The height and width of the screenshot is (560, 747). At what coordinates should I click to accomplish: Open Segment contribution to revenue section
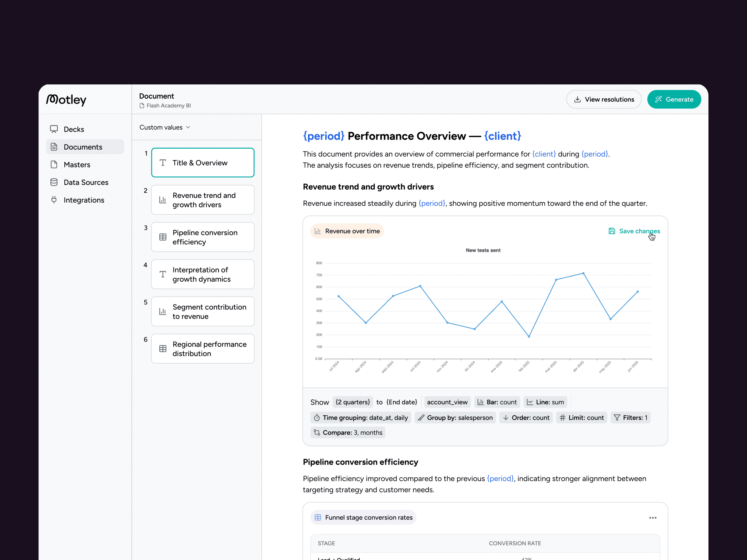[203, 311]
